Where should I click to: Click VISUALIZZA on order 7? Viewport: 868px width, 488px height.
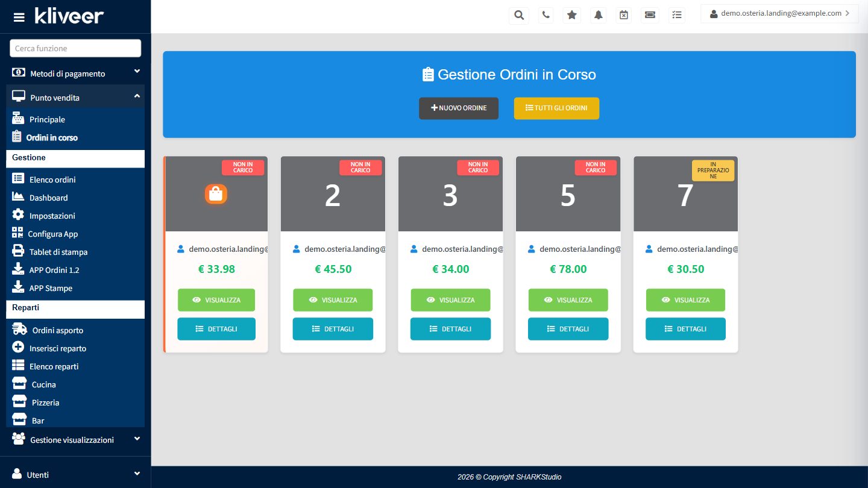[685, 300]
